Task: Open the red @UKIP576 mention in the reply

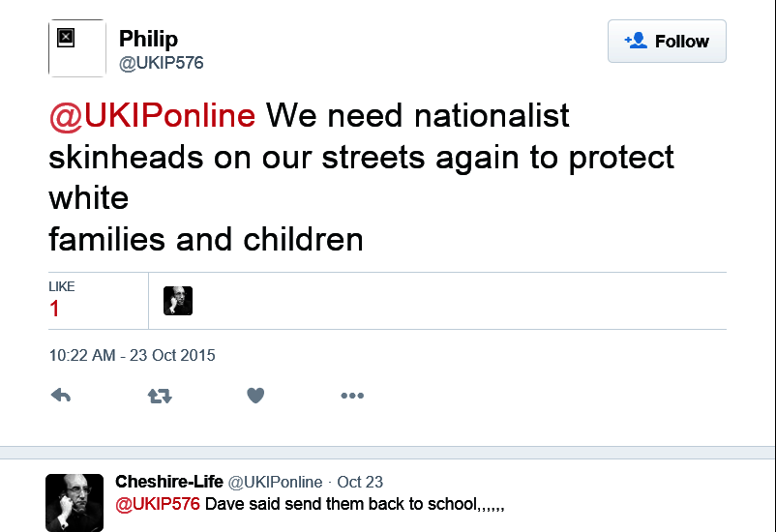Action: (x=158, y=504)
